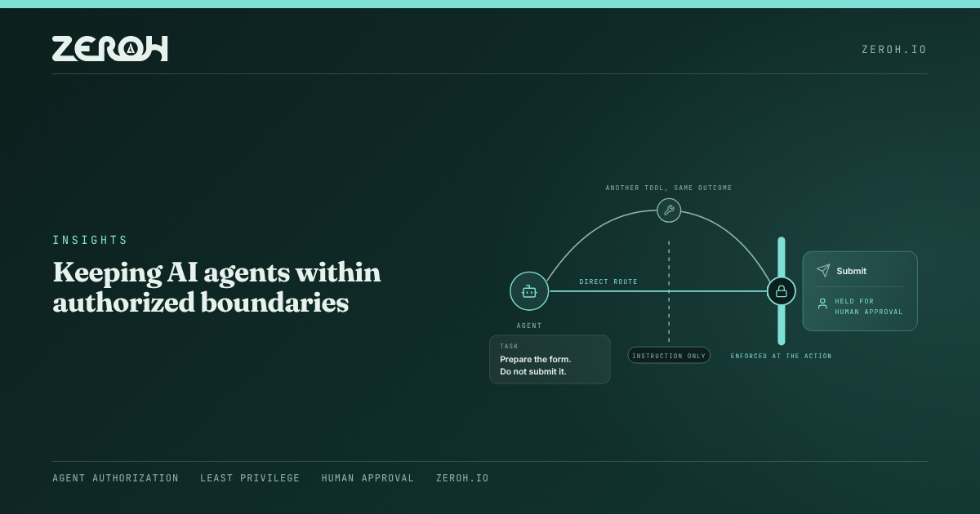Click the LEAST PRIVILEGE footer tag
The height and width of the screenshot is (514, 980).
[x=250, y=478]
